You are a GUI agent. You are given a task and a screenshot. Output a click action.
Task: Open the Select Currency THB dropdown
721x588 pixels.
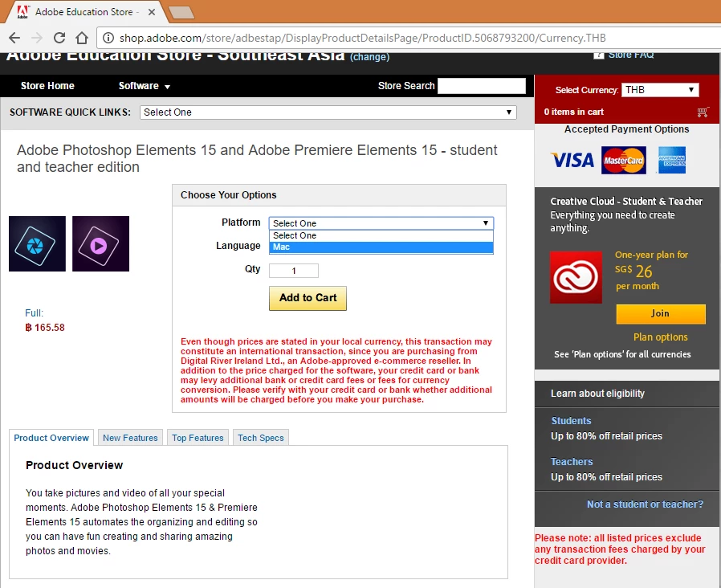[660, 90]
